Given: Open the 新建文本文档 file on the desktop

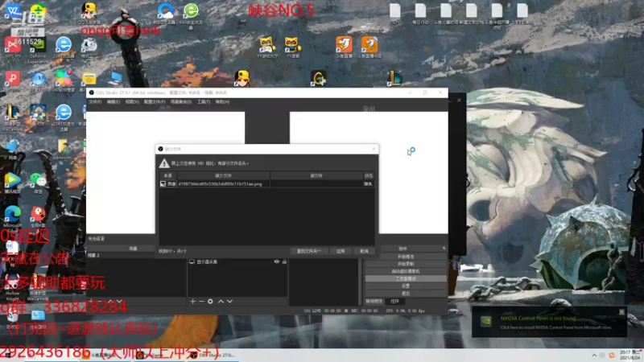Looking at the screenshot, I should point(471,14).
